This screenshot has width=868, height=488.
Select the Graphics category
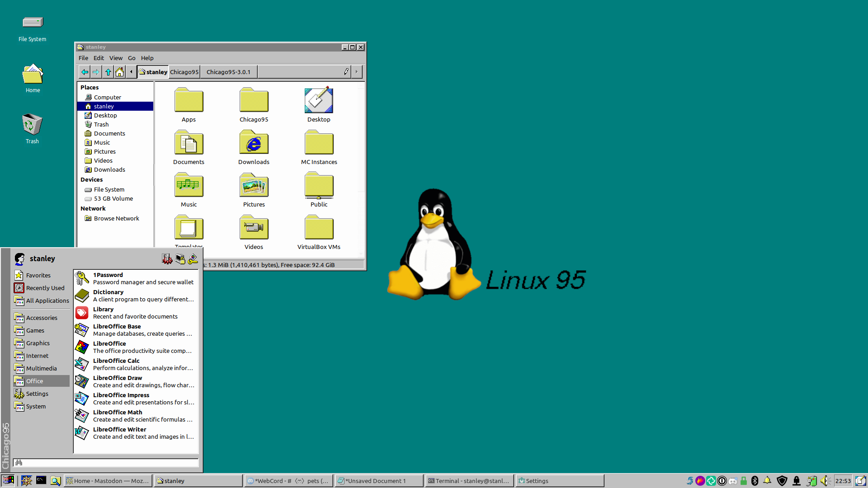(x=41, y=343)
